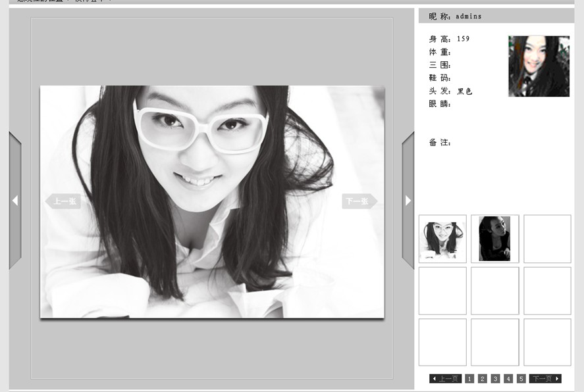The image size is (584, 392).
Task: Click the 眼睛 eyes label
Action: coord(440,104)
